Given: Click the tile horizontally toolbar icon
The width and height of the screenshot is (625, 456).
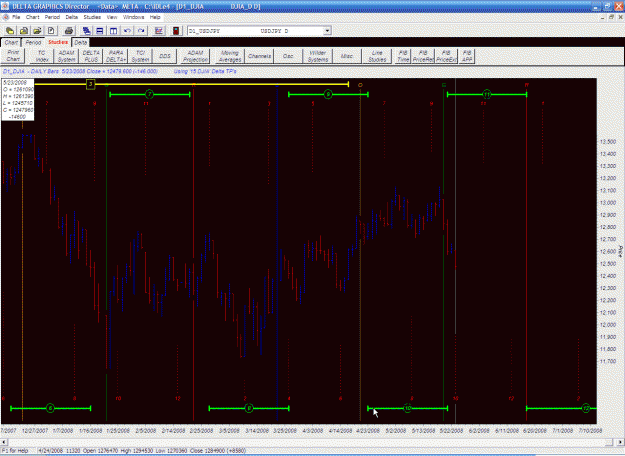Looking at the screenshot, I should click(100, 31).
